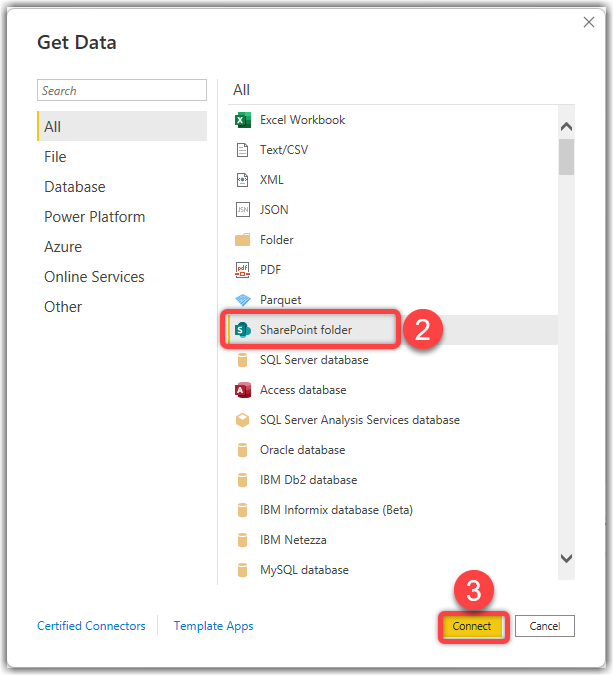Select the Azure category
The width and height of the screenshot is (614, 676).
coord(122,247)
